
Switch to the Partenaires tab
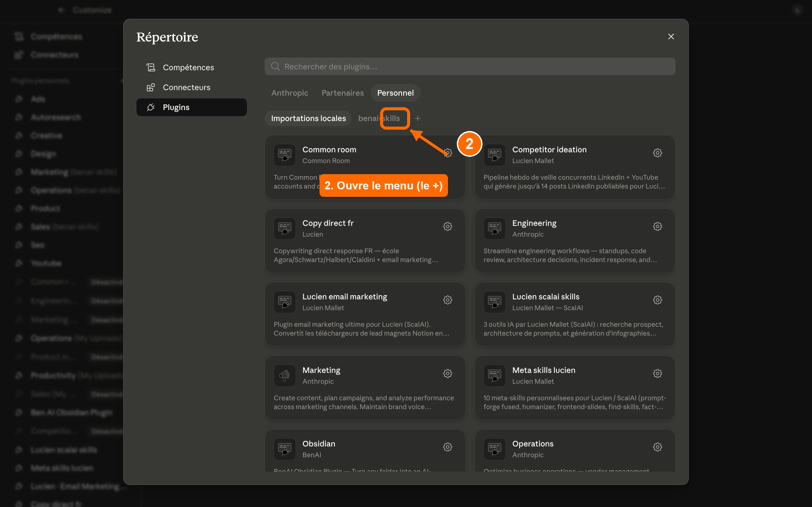pos(342,93)
